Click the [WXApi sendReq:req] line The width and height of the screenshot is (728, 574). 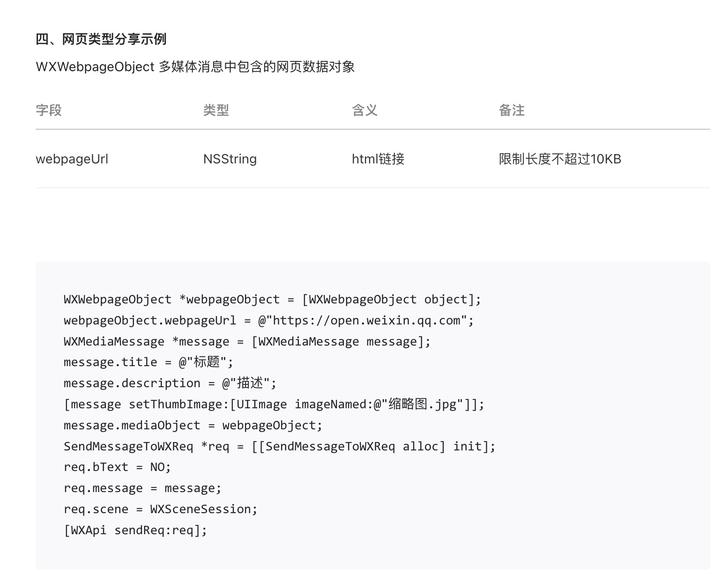pos(135,530)
